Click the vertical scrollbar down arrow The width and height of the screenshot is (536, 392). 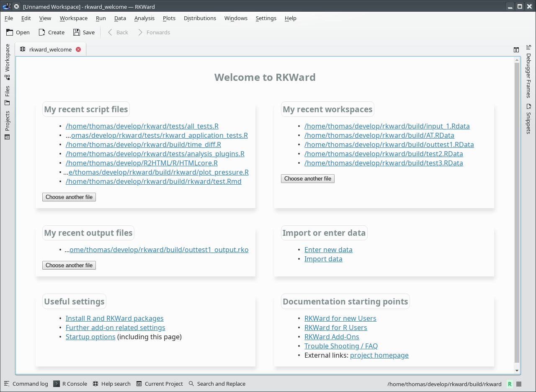[x=517, y=370]
